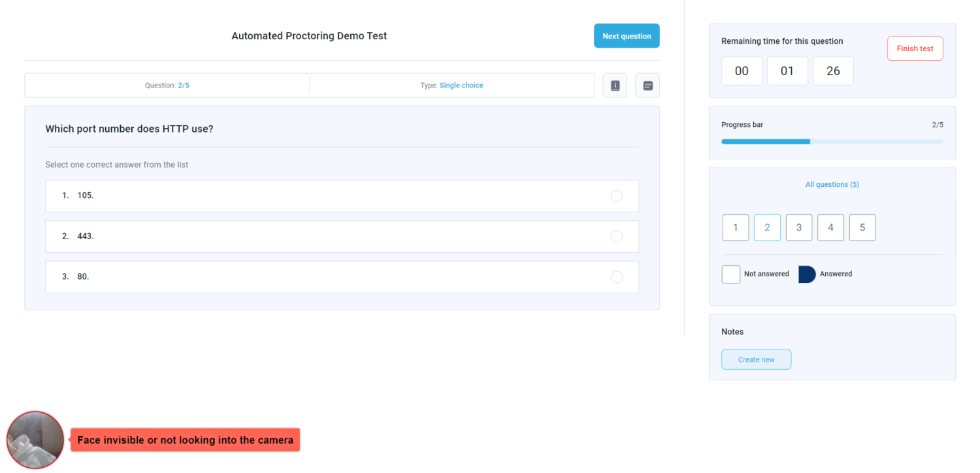The height and width of the screenshot is (473, 980).
Task: Click the Single choice type label
Action: pos(461,86)
